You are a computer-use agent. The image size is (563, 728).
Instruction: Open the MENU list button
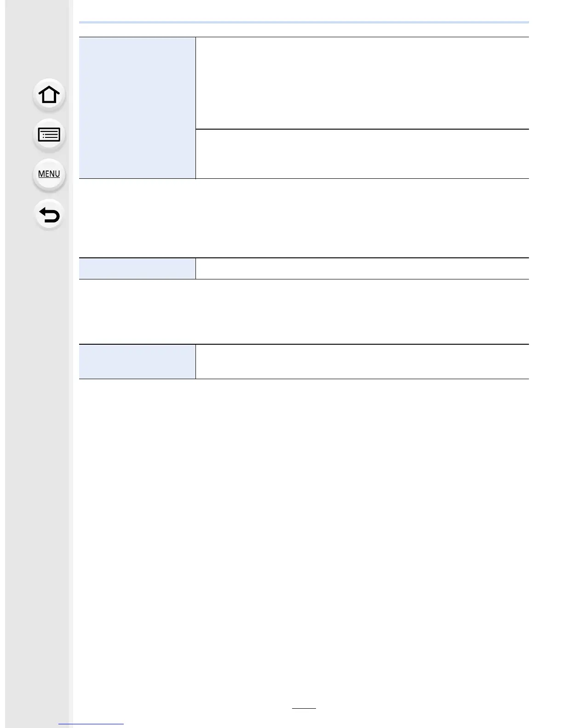(x=49, y=174)
